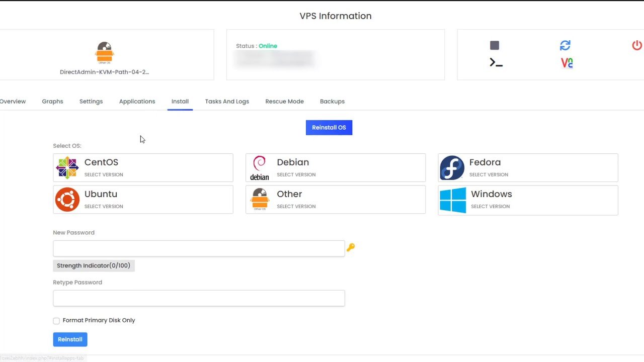Launch the VNC viewer icon
Viewport: 644px width, 362px height.
point(567,63)
